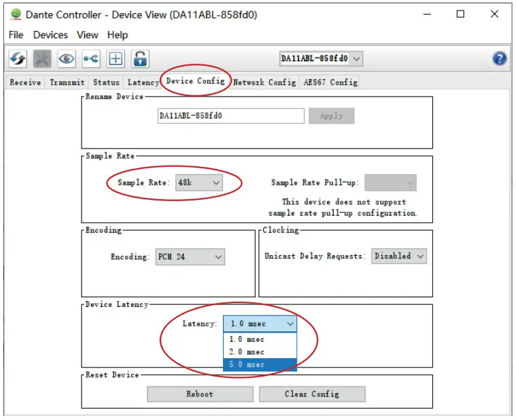Click the Device Lock padlock icon
The width and height of the screenshot is (517, 420).
pyautogui.click(x=140, y=59)
